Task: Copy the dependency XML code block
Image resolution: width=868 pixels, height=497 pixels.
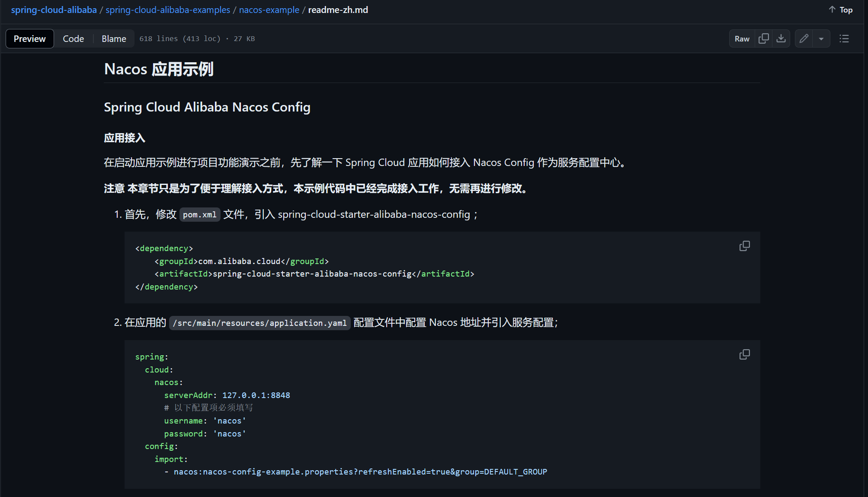Action: 744,246
